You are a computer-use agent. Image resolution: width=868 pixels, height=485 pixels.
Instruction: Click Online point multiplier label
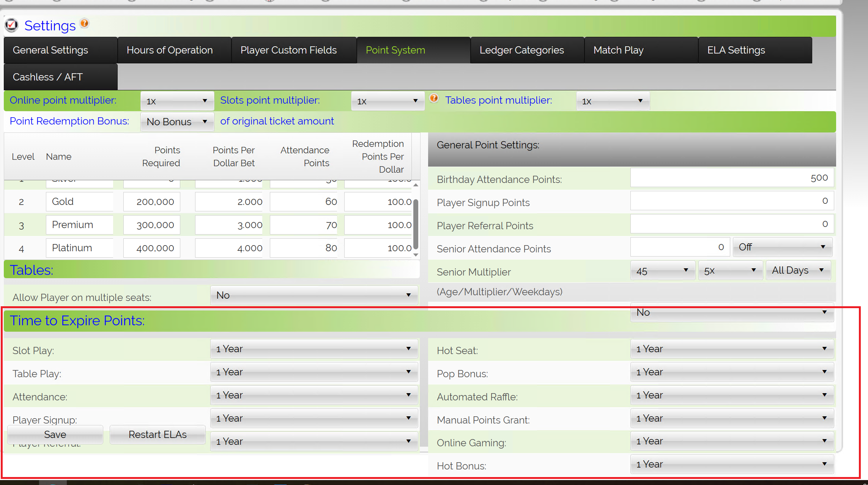pyautogui.click(x=63, y=100)
